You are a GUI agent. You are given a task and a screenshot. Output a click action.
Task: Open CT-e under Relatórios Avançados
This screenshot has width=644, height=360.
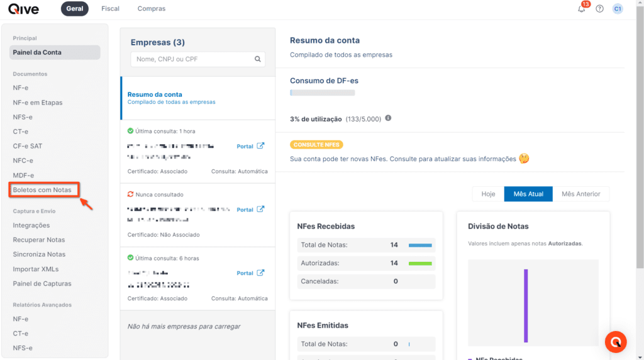21,334
